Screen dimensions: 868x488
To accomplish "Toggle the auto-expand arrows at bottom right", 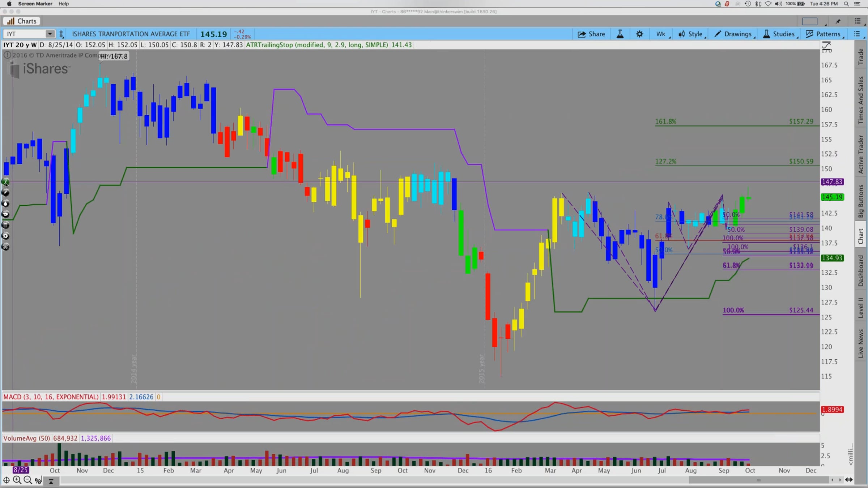I will click(x=849, y=480).
